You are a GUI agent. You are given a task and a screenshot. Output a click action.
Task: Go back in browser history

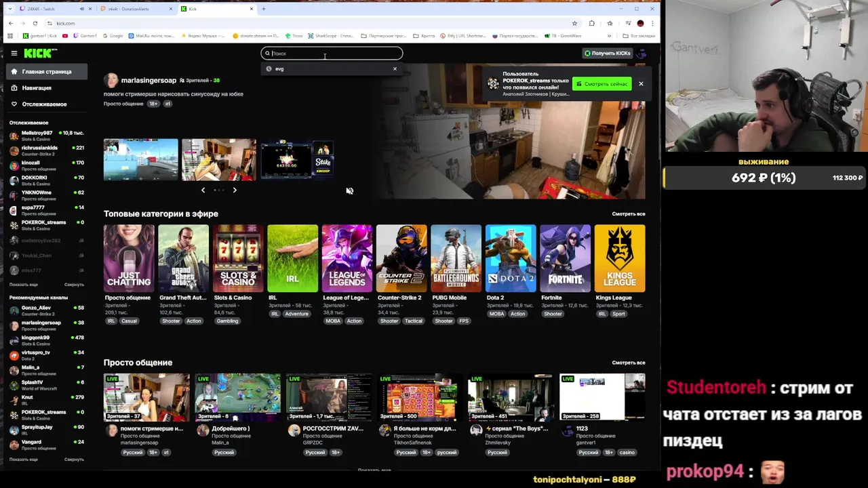(11, 23)
